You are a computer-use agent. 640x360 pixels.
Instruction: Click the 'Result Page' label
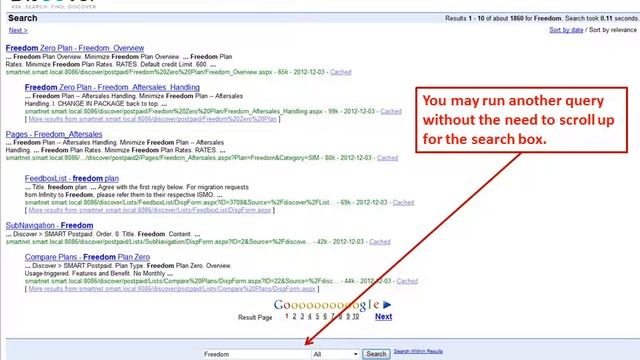[x=255, y=317]
